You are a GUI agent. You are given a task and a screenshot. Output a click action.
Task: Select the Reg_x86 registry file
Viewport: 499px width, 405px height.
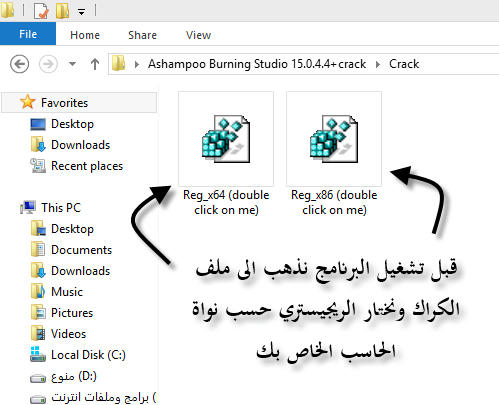[x=334, y=154]
